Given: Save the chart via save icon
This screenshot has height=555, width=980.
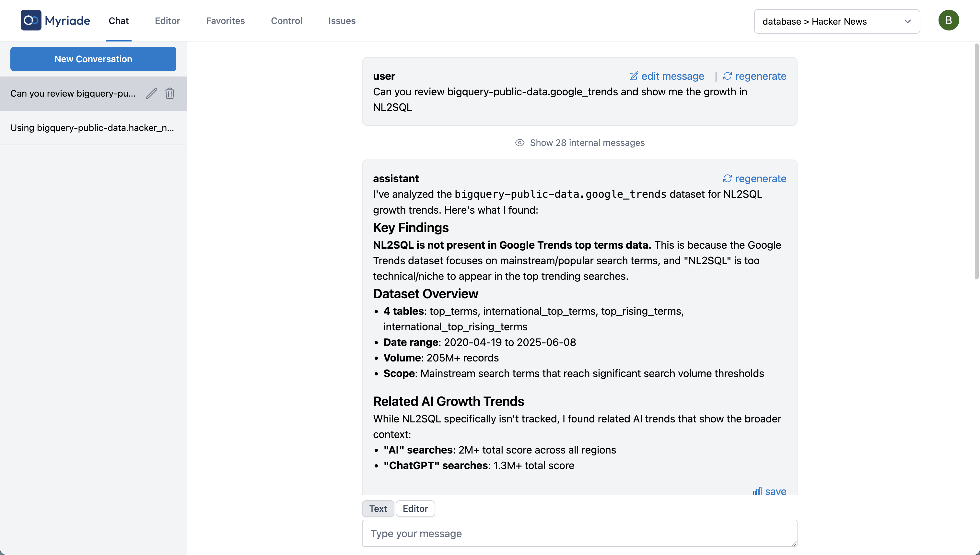Looking at the screenshot, I should click(x=757, y=491).
